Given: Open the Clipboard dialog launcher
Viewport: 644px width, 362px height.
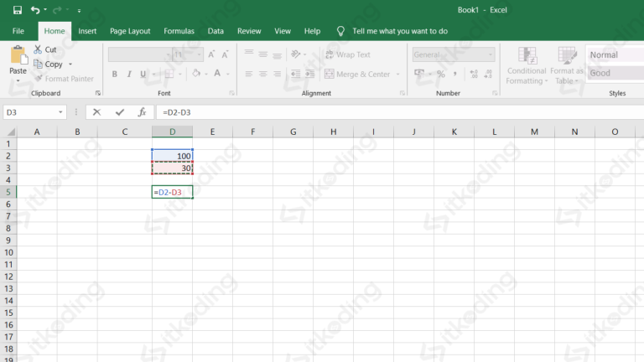Looking at the screenshot, I should coord(98,93).
